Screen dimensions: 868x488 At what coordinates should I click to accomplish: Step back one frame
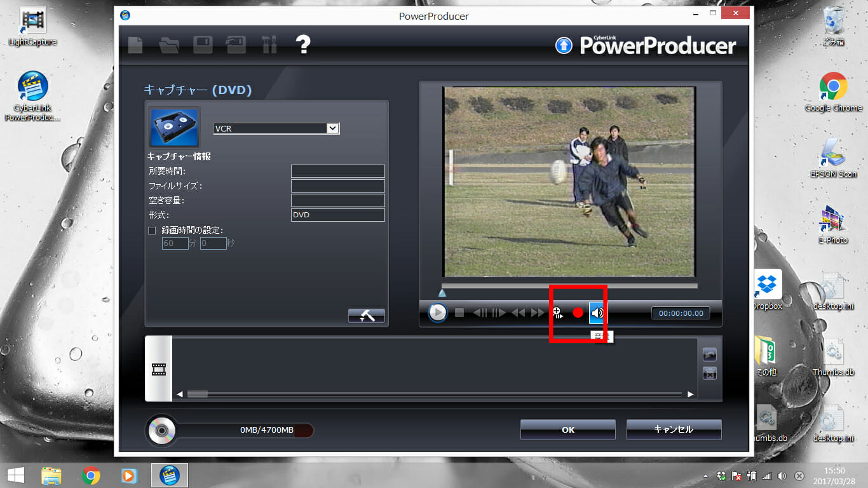point(480,313)
